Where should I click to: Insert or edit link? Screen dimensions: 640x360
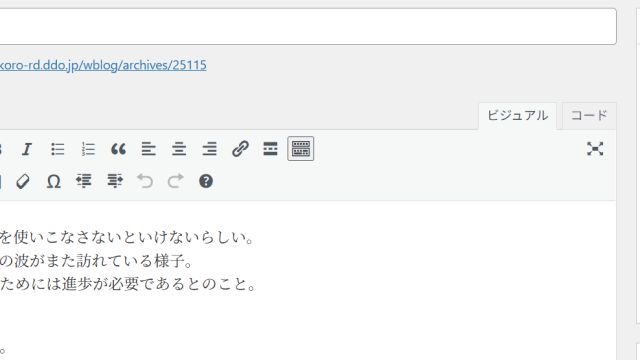[x=240, y=149]
